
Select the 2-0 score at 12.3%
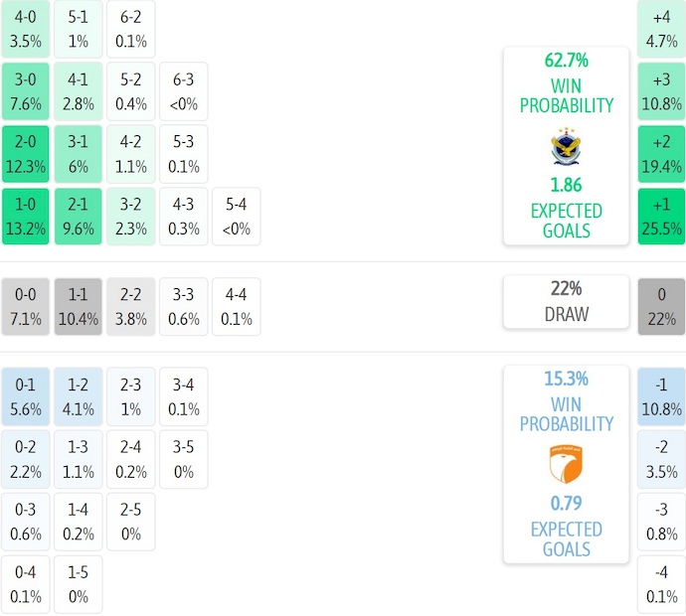pos(26,154)
